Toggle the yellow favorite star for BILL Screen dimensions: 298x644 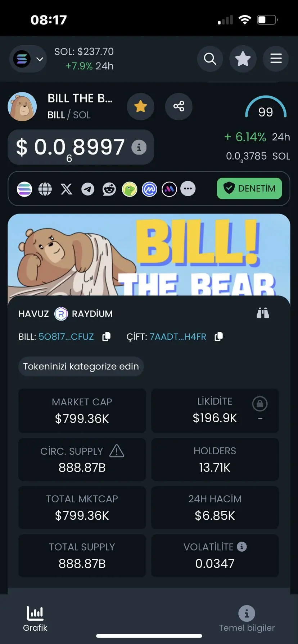140,106
